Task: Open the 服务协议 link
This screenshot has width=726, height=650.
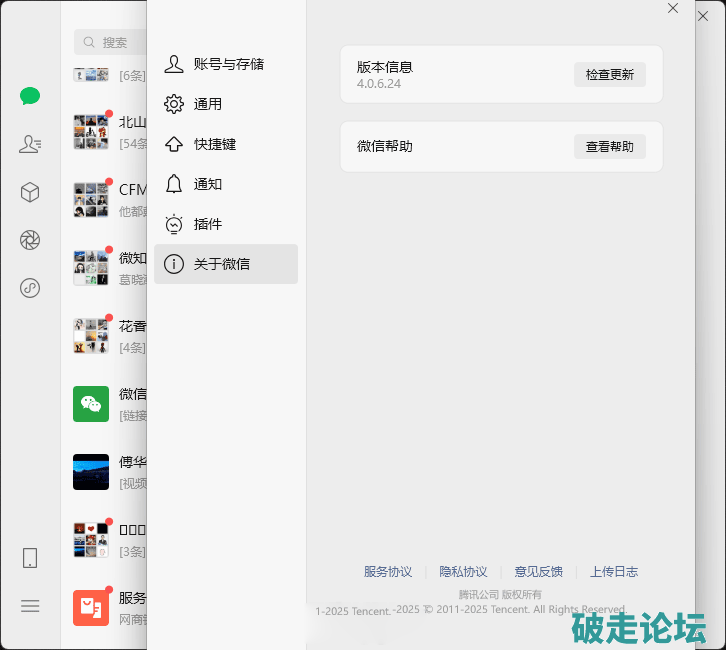Action: coord(388,572)
